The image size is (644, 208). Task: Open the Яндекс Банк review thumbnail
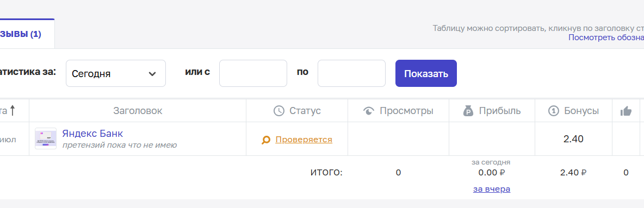click(46, 138)
